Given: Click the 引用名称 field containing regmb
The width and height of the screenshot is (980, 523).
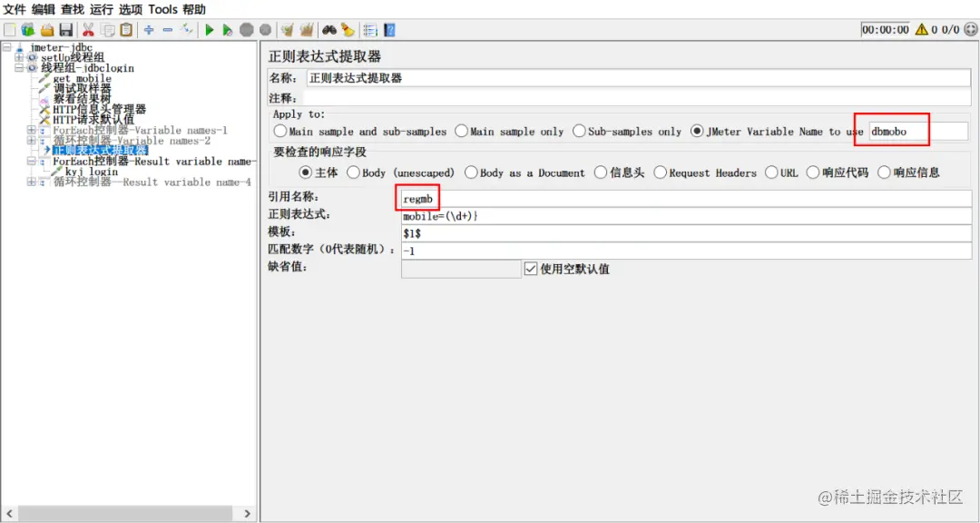Looking at the screenshot, I should 687,199.
